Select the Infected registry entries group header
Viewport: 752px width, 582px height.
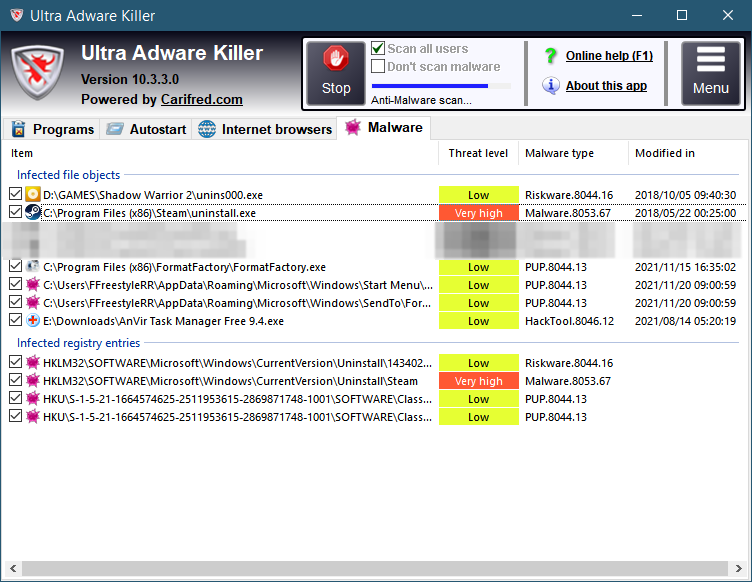79,343
